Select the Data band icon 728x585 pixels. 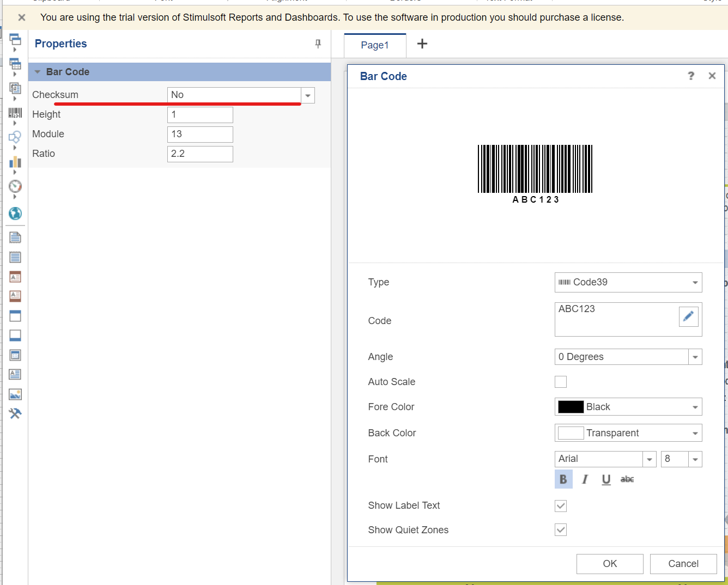coord(15,355)
